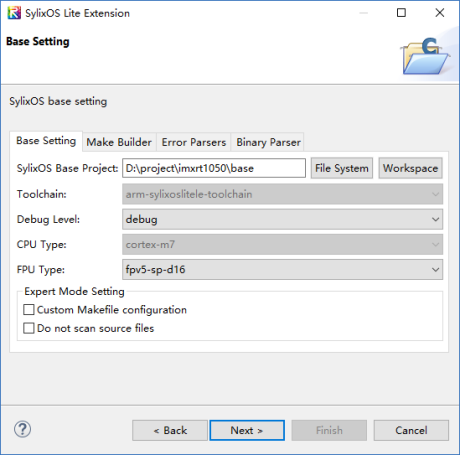Check Do not scan source files
The image size is (461, 456).
tap(29, 328)
